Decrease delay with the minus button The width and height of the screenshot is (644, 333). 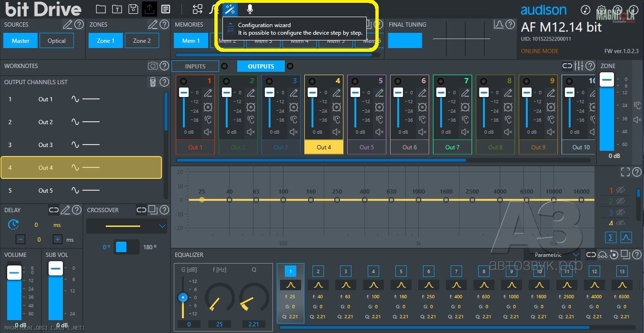20,240
